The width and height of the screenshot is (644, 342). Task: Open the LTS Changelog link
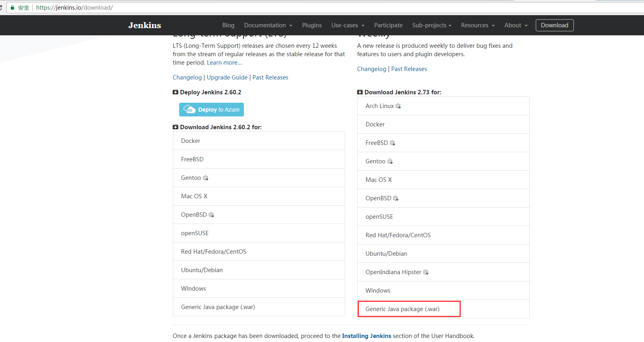187,77
